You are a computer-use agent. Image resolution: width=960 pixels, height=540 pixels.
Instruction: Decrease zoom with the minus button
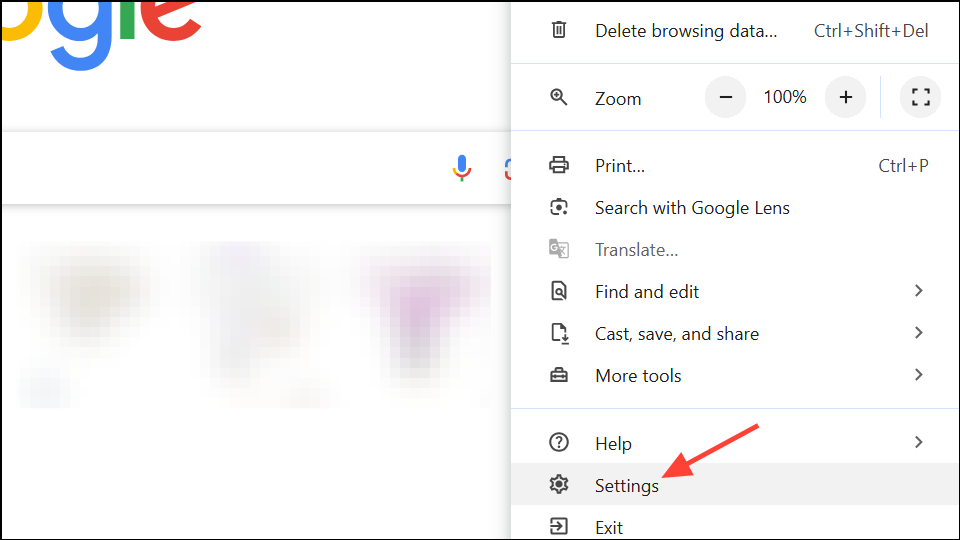(726, 97)
